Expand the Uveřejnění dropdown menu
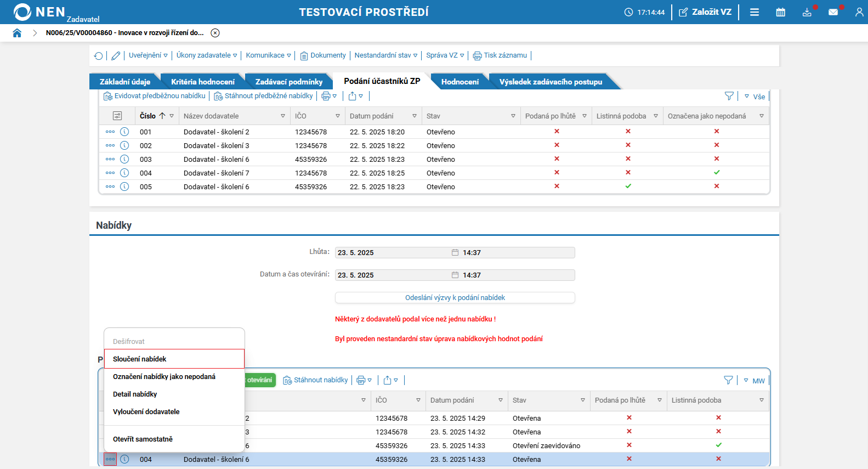Viewport: 868px width, 469px height. tap(148, 55)
